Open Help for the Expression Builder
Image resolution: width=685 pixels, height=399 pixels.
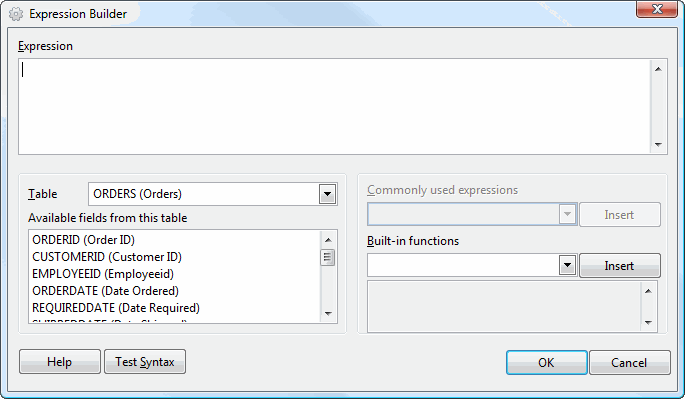[60, 362]
